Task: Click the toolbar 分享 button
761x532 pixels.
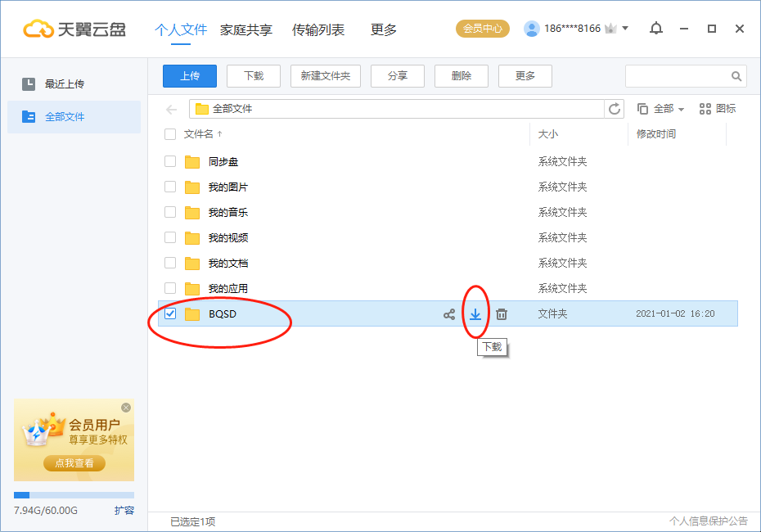Action: 398,76
